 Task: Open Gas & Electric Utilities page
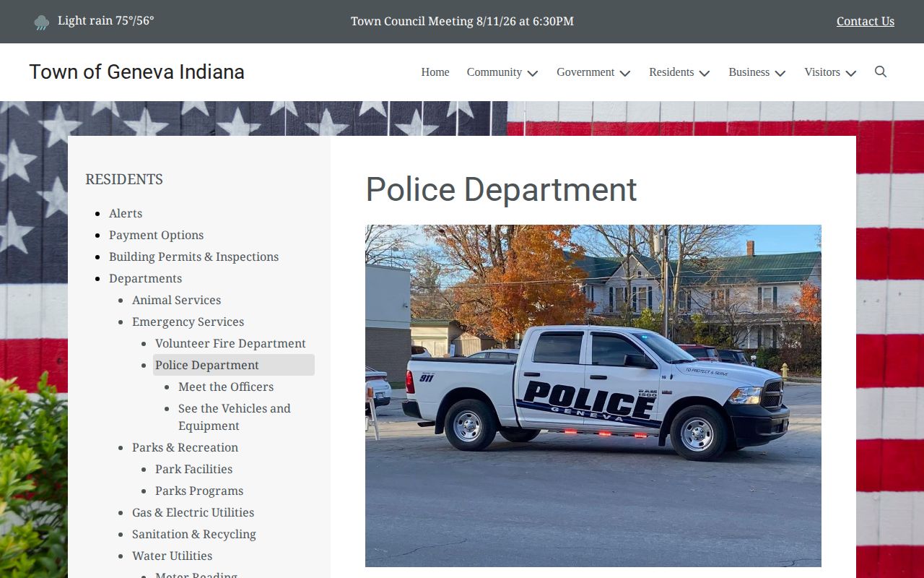pos(193,512)
